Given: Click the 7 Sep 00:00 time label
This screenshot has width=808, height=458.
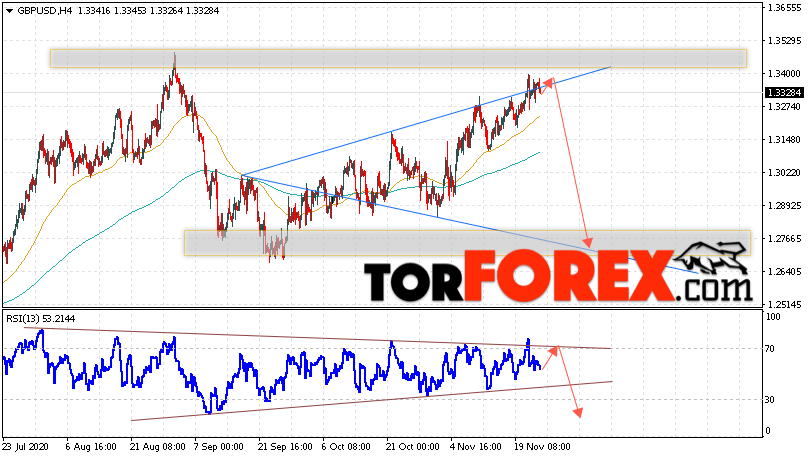Looking at the screenshot, I should click(x=218, y=447).
